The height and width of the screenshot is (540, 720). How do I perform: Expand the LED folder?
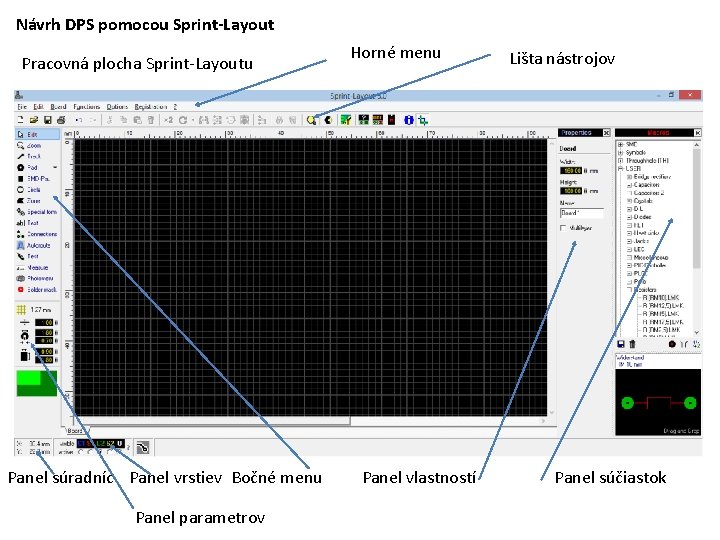click(x=630, y=249)
